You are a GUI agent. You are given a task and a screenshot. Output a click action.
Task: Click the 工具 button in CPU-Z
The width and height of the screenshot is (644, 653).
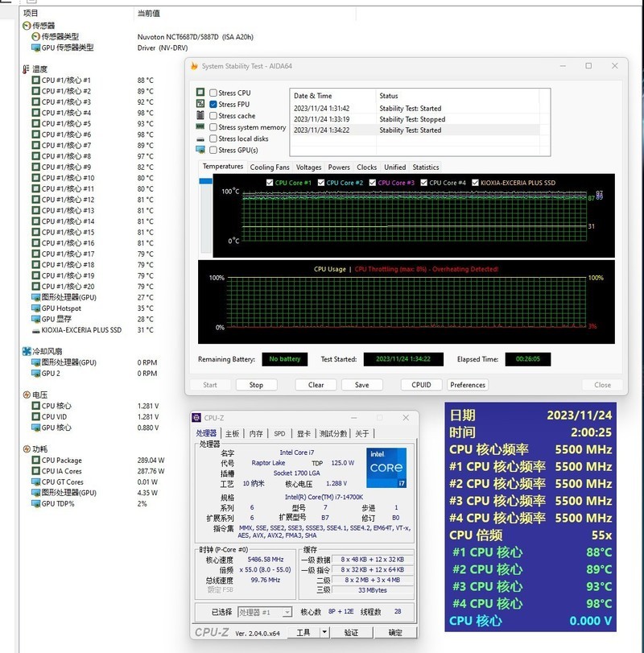[303, 632]
